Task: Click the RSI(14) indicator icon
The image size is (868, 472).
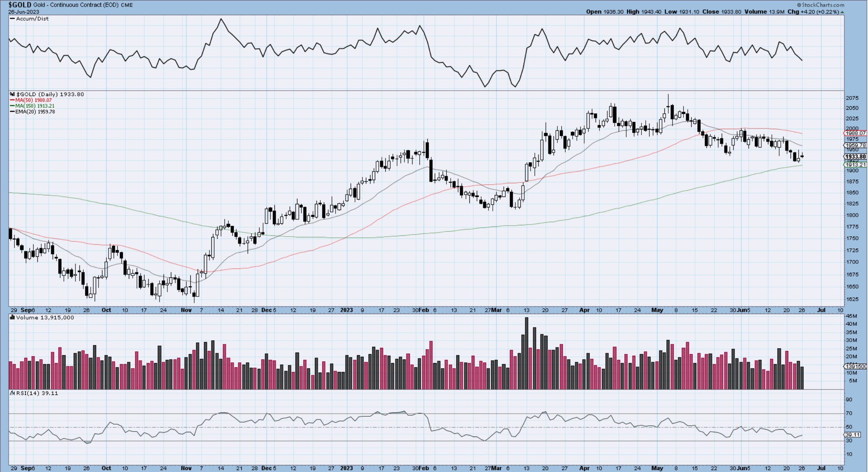Action: coord(12,393)
